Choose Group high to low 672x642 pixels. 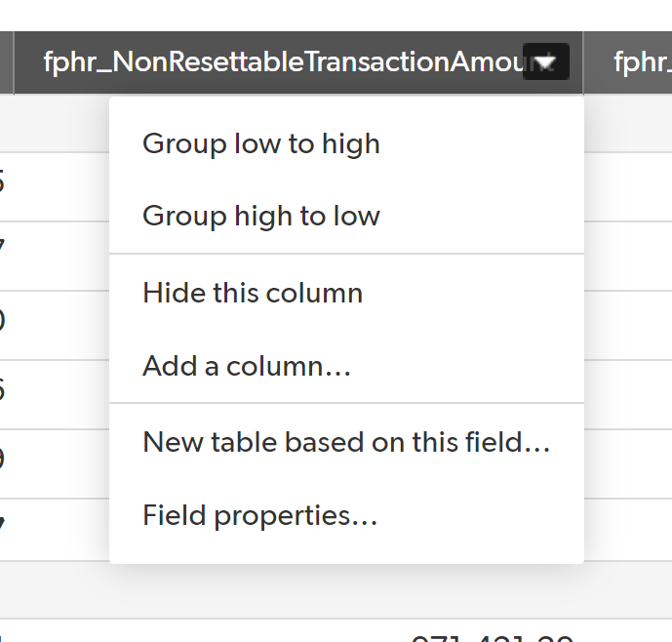tap(261, 216)
